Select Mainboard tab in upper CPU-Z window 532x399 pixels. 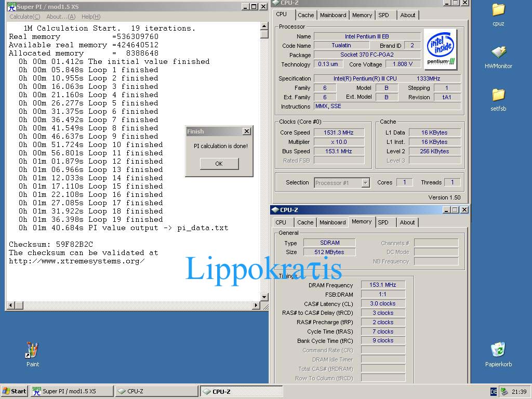[x=333, y=15]
